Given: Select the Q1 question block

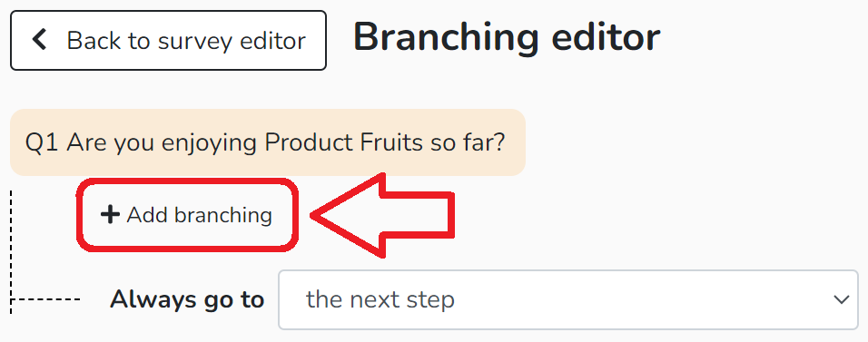Looking at the screenshot, I should [267, 142].
